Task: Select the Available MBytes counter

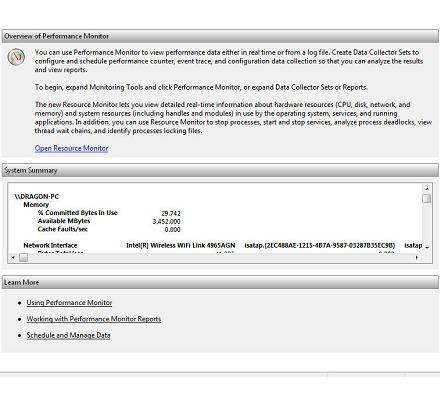Action: pyautogui.click(x=64, y=221)
